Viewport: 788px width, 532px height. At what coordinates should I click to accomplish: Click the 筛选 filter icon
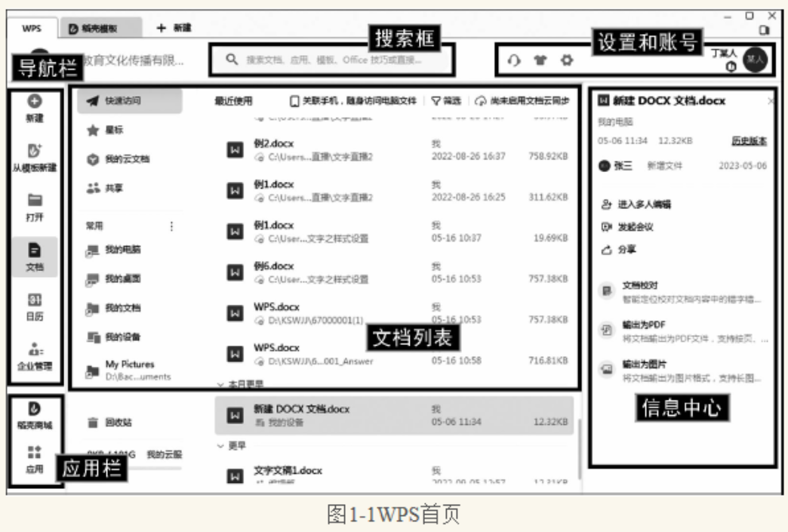[x=436, y=101]
